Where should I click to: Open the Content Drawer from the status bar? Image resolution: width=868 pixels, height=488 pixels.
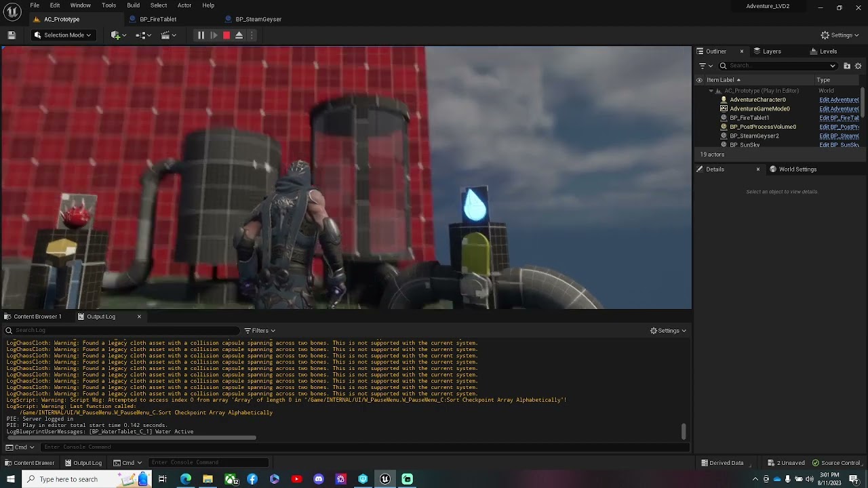(29, 463)
